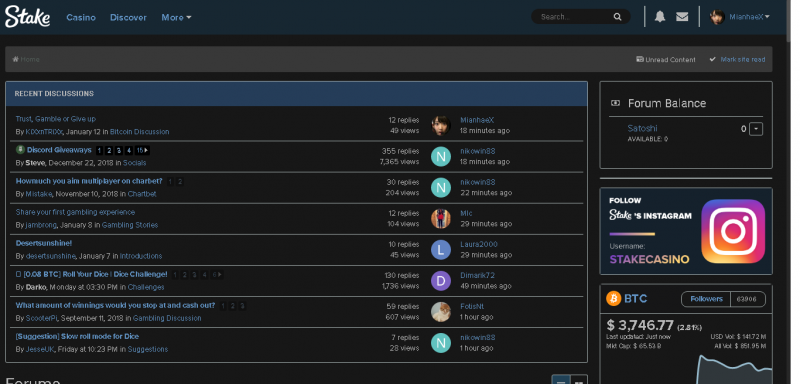Click the N avatar in Howmuch you aim row
The image size is (800, 384).
click(x=441, y=188)
